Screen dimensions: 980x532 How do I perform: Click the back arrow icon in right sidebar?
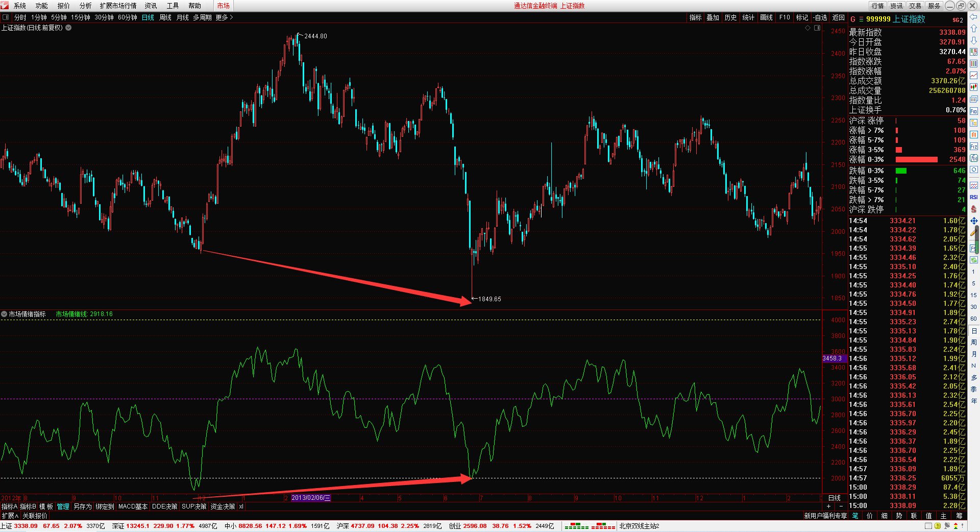(973, 17)
